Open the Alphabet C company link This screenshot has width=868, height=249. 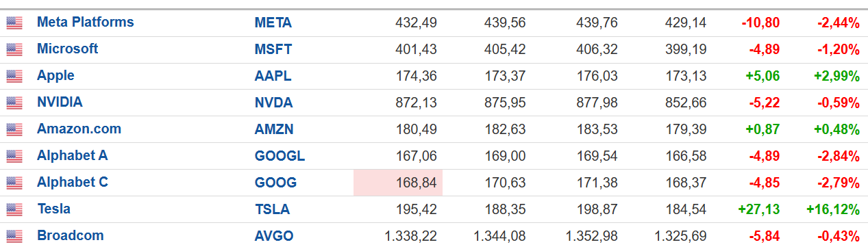pos(73,182)
